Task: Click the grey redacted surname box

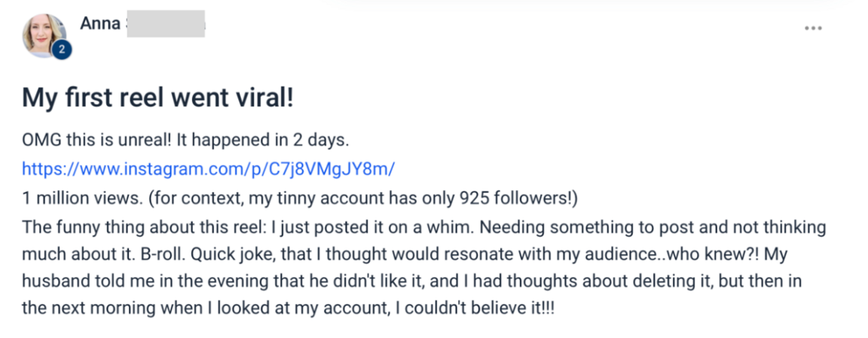Action: pos(166,24)
